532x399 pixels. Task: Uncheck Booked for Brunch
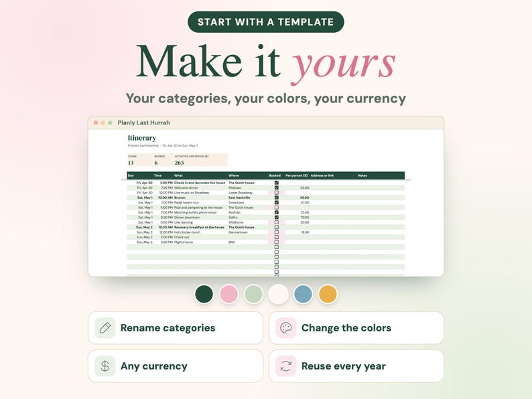(x=277, y=197)
